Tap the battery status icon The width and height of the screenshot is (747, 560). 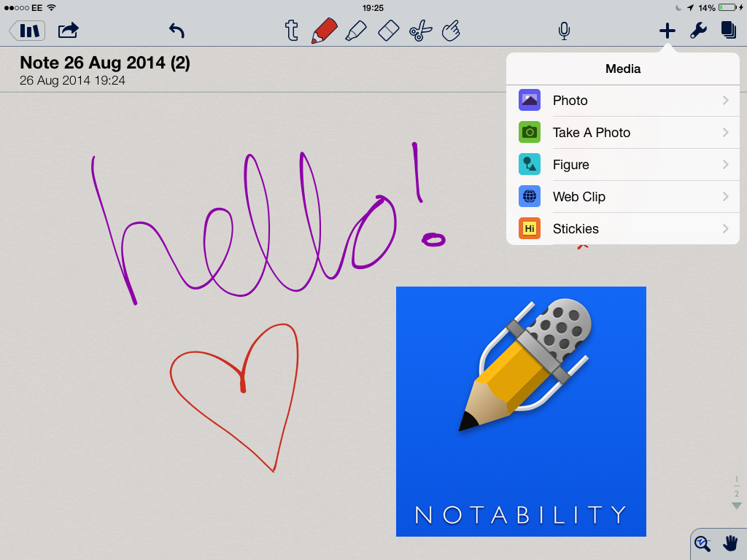click(727, 7)
